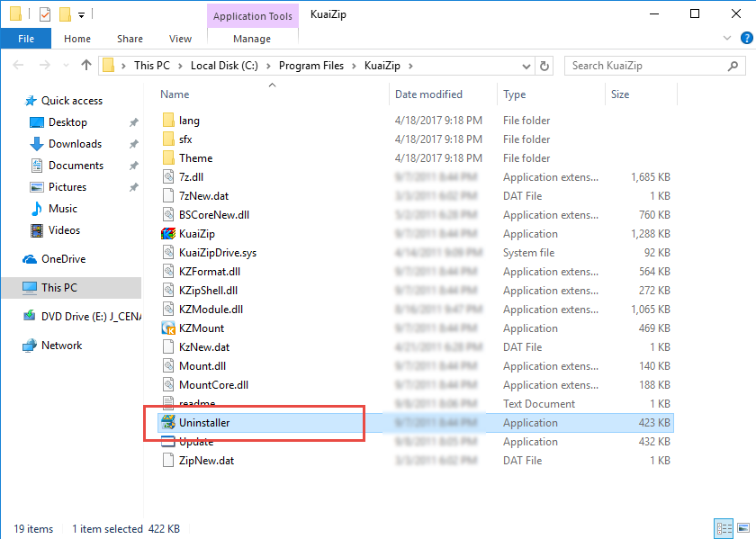
Task: Click the KZFormat.dll file icon
Action: [168, 272]
